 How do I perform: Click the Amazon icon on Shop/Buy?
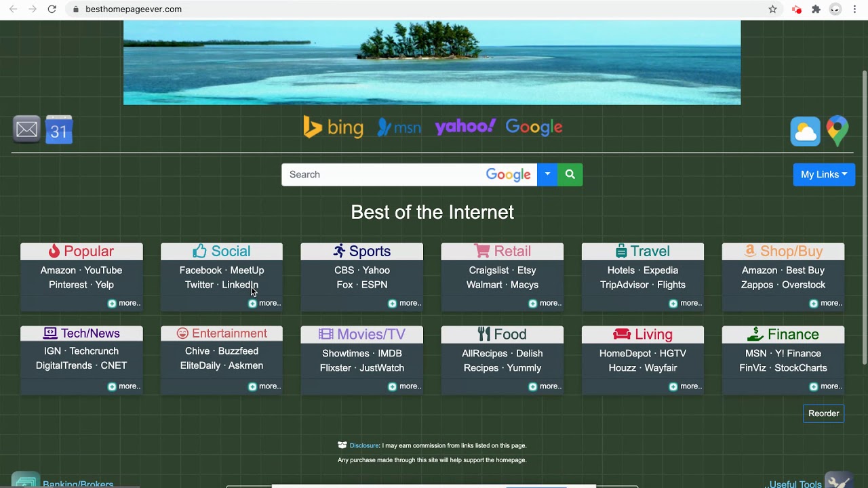click(x=750, y=251)
